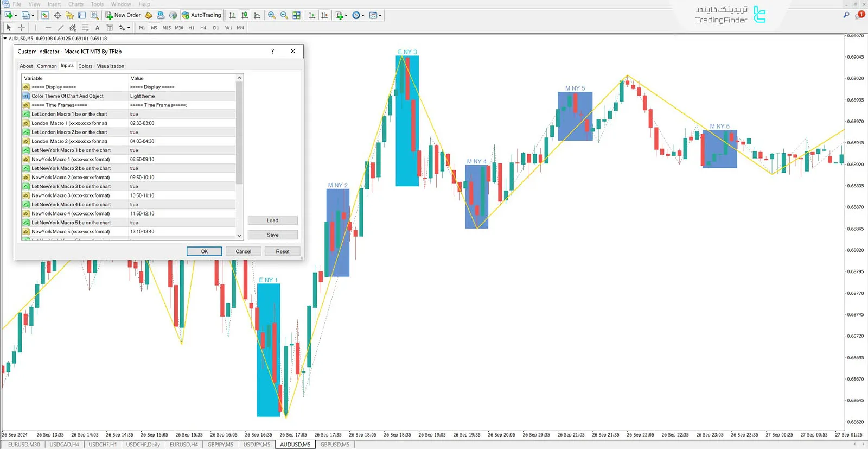Click the Load button
This screenshot has width=868, height=449.
(272, 220)
